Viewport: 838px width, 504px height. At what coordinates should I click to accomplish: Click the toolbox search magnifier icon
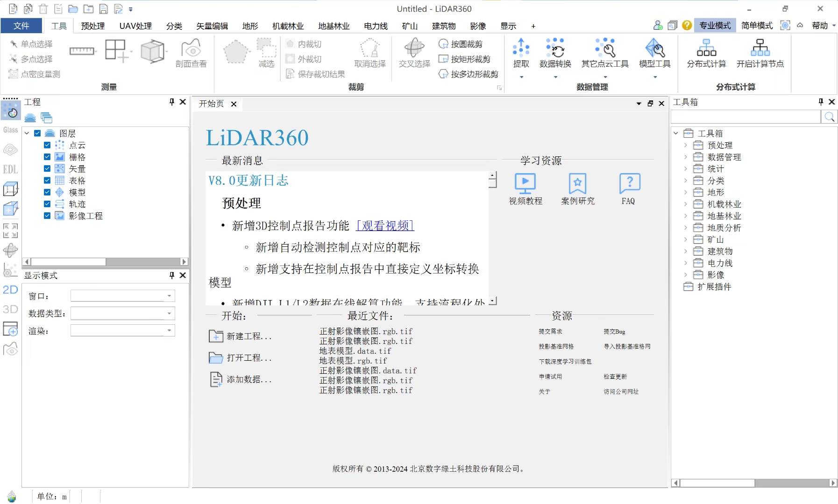coord(830,117)
